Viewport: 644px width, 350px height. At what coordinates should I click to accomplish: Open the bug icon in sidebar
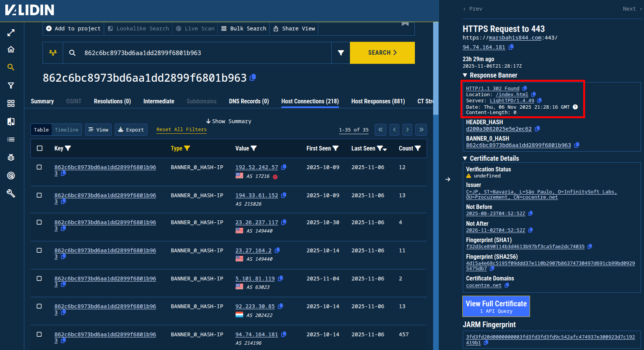click(11, 157)
